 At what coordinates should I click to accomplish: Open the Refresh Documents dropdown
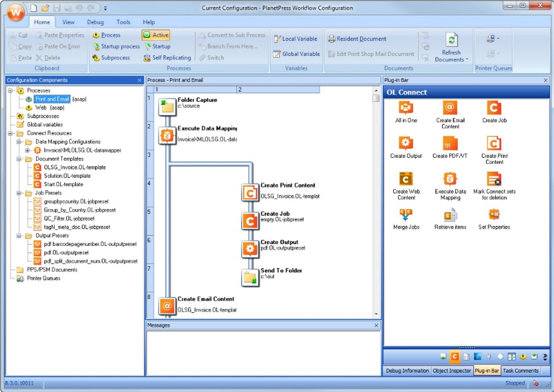[451, 47]
